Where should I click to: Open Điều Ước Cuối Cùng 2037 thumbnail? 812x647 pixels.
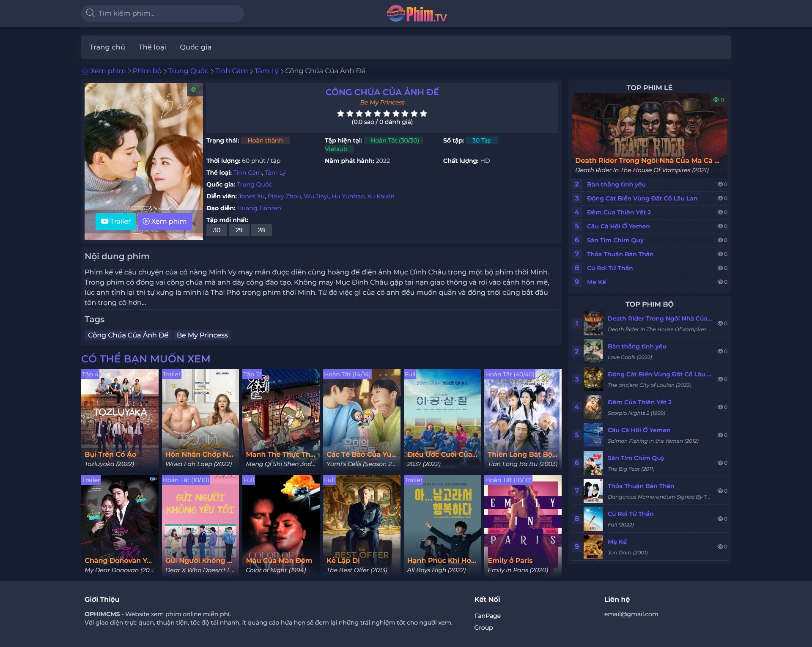[x=442, y=419]
